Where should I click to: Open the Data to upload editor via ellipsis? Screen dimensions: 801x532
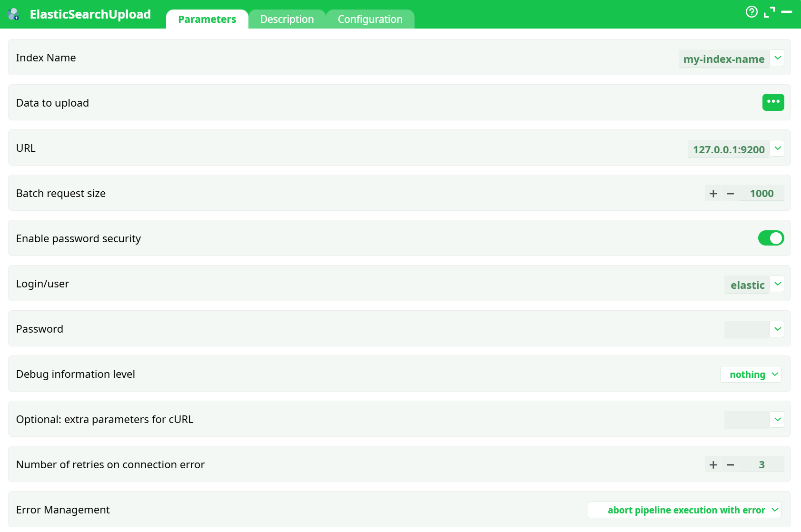[773, 102]
